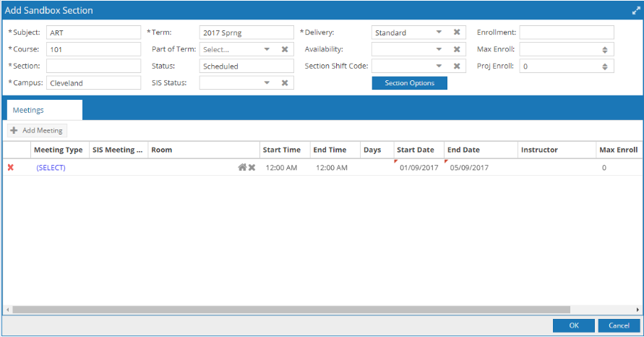The height and width of the screenshot is (337, 644).
Task: Click the Section Options button
Action: click(410, 83)
